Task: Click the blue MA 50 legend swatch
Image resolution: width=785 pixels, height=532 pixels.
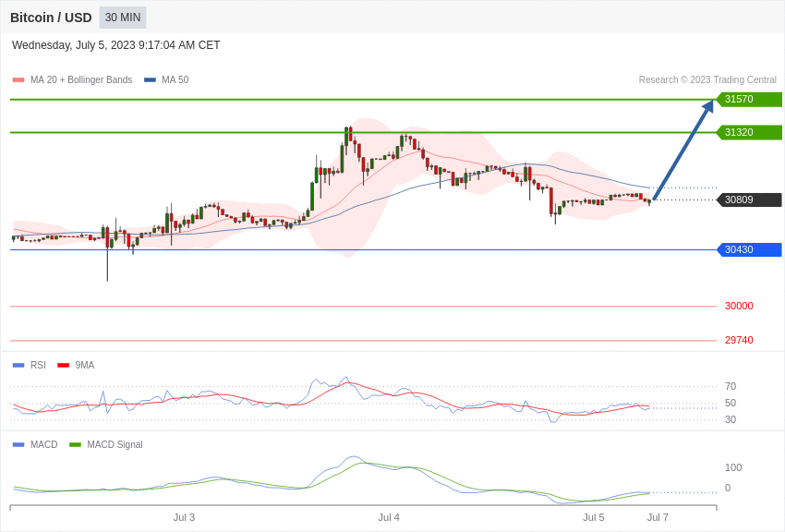Action: (150, 80)
